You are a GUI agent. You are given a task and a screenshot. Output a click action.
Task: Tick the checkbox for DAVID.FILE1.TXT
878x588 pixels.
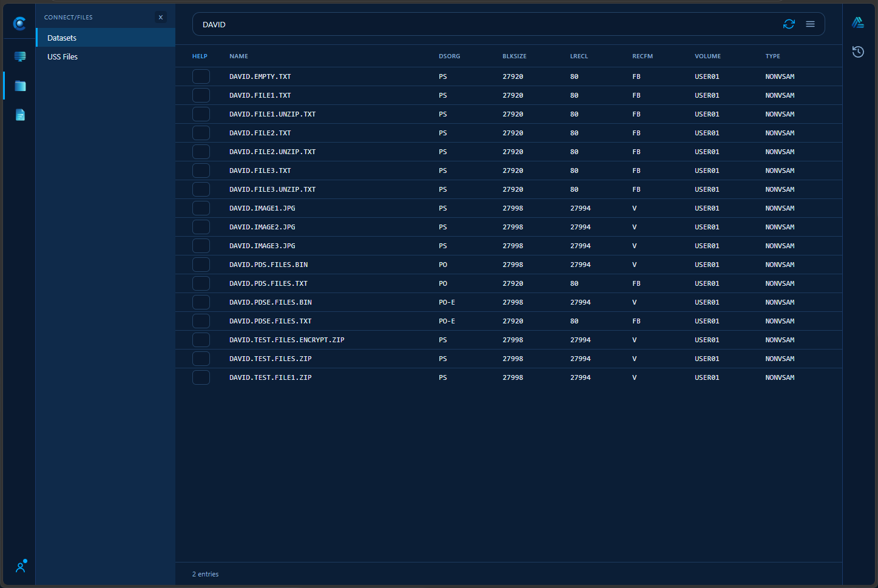point(201,95)
